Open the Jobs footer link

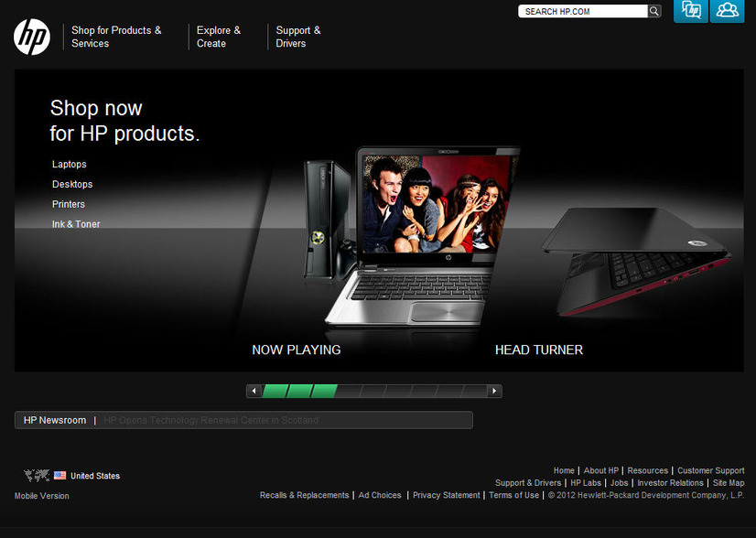click(x=619, y=483)
